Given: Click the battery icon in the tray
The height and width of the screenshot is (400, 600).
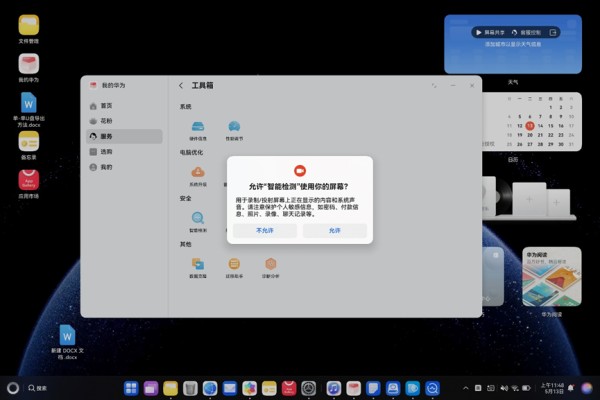Looking at the screenshot, I should point(527,388).
